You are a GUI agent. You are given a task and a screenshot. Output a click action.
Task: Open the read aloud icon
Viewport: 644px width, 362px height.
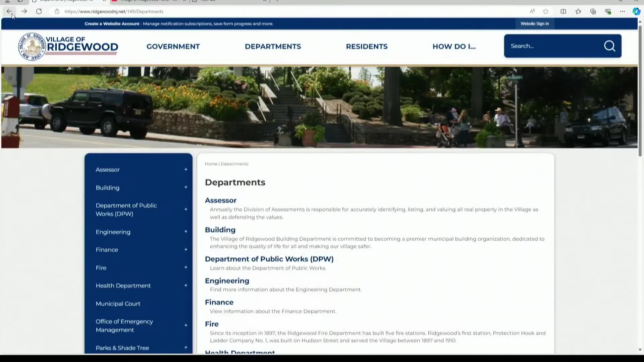532,11
